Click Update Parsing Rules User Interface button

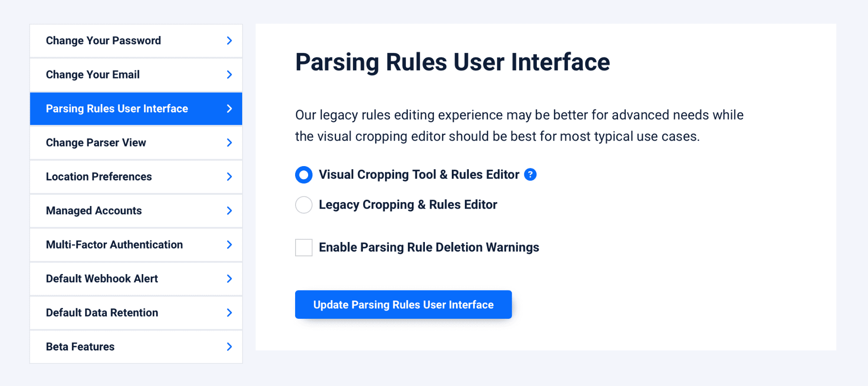pos(403,304)
